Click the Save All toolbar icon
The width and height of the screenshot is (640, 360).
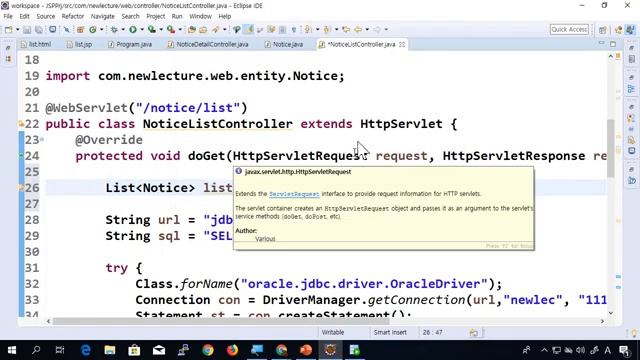[x=39, y=30]
